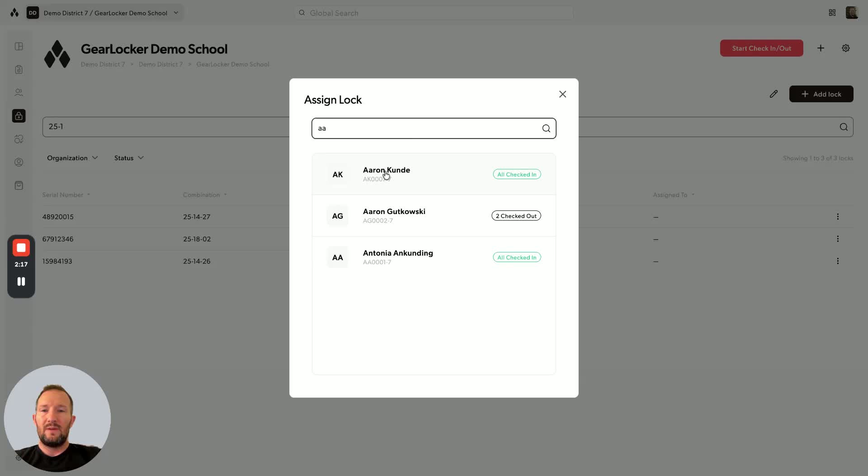Click the school logo beside the title
This screenshot has height=476, width=868.
click(57, 54)
